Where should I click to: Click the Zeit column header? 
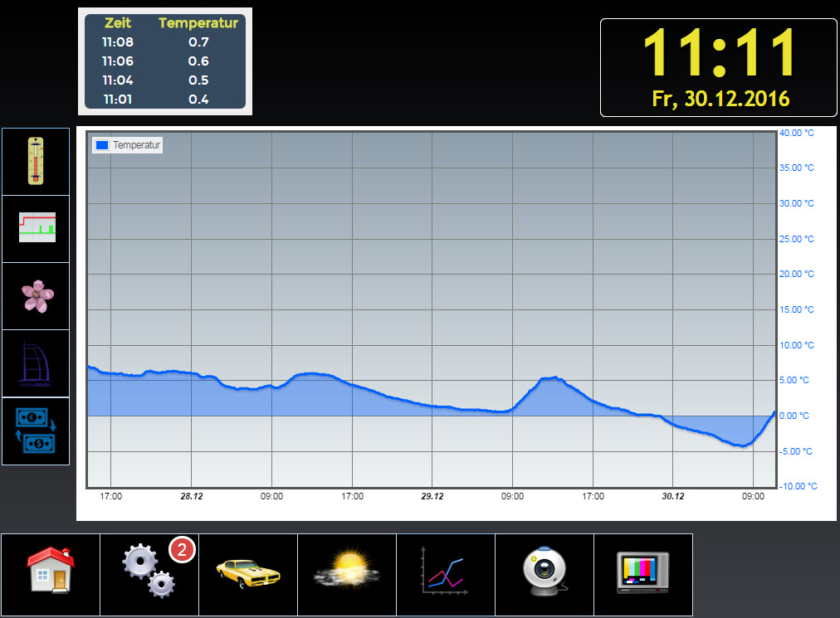coord(118,23)
